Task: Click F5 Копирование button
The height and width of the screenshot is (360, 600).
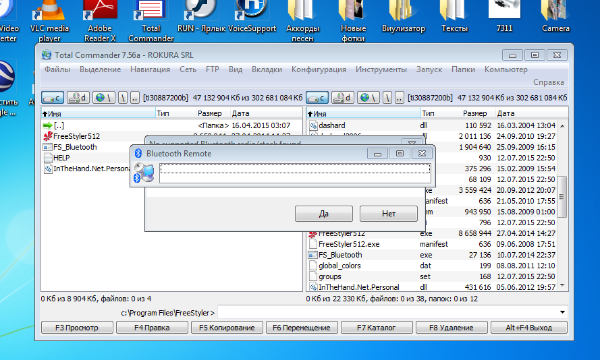Action: (x=227, y=327)
